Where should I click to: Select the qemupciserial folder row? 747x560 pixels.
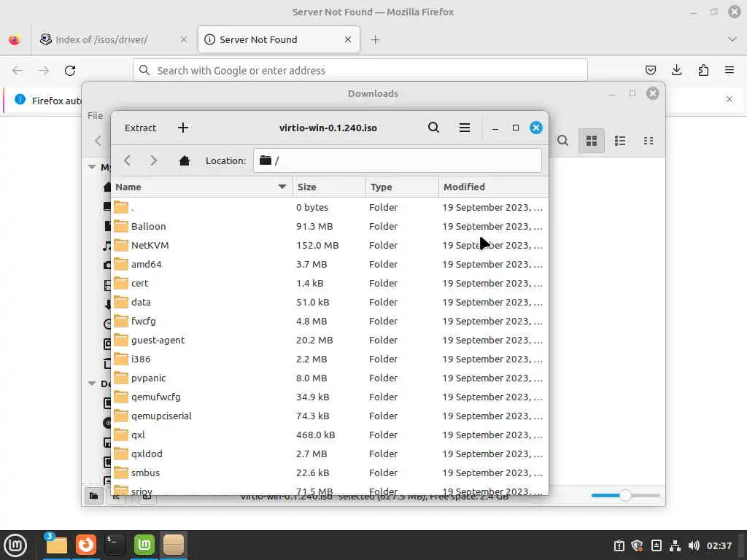coord(330,416)
